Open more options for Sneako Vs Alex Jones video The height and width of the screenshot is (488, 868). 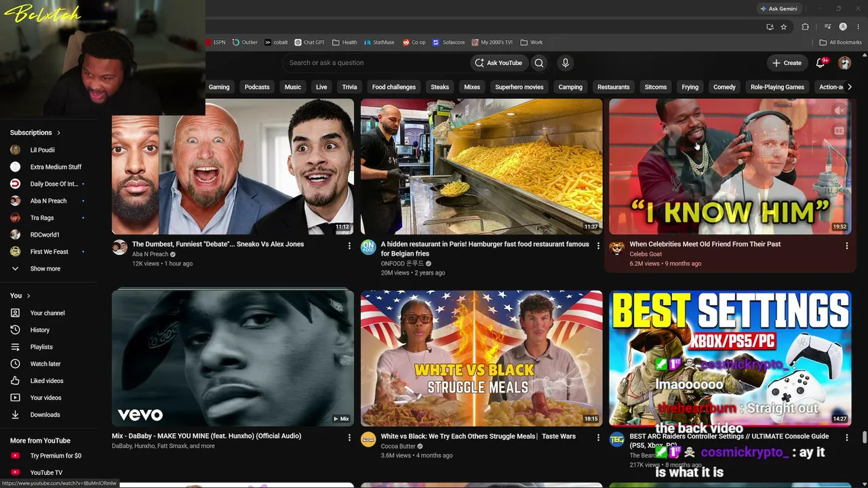pos(349,245)
